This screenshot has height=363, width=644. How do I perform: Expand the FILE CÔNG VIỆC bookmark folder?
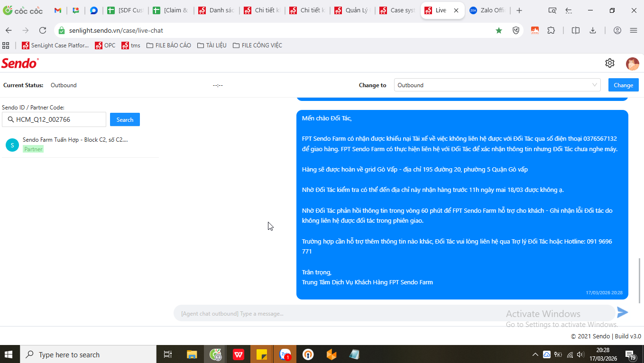click(258, 45)
